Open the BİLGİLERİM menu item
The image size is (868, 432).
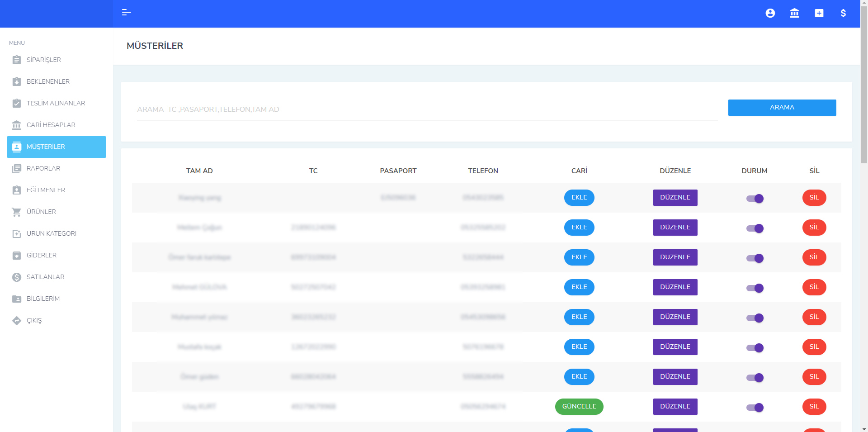pos(57,299)
